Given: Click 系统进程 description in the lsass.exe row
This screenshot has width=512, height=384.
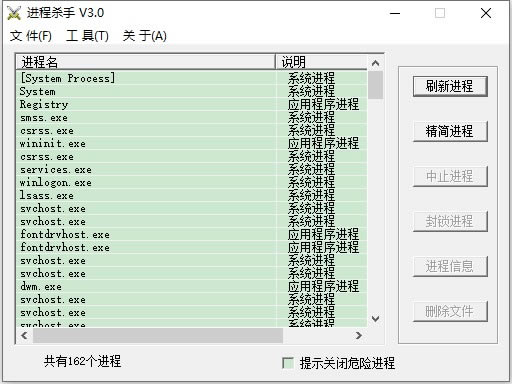Looking at the screenshot, I should pos(311,195).
